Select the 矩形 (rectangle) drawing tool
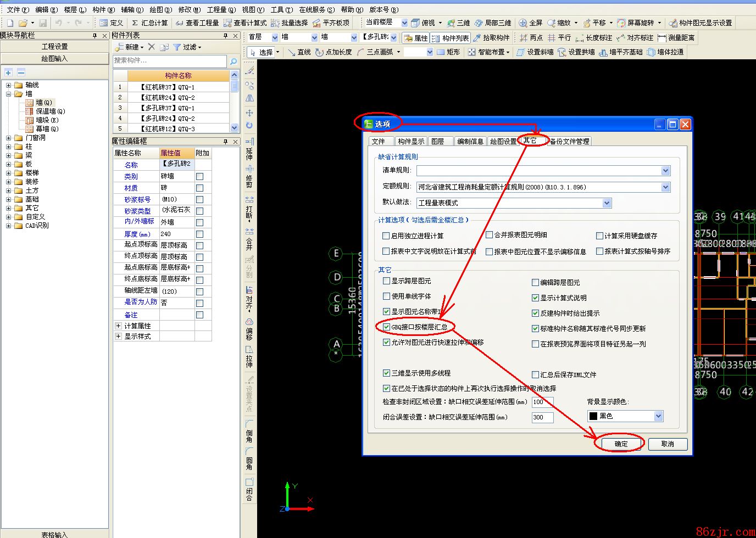756x538 pixels. point(448,52)
